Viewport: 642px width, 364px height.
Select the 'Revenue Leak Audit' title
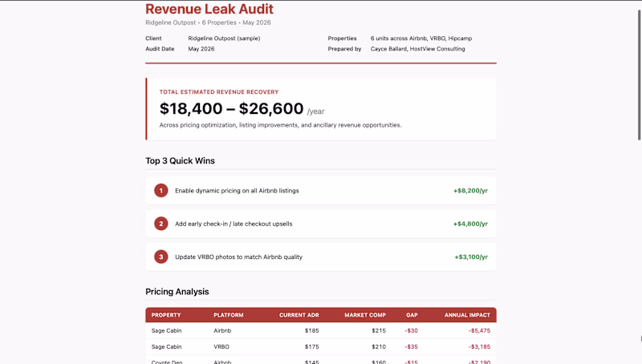click(x=209, y=9)
